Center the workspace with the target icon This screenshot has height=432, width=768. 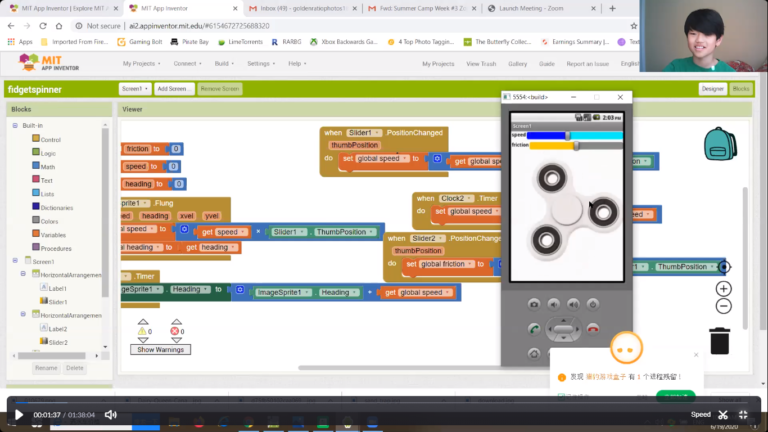click(724, 267)
